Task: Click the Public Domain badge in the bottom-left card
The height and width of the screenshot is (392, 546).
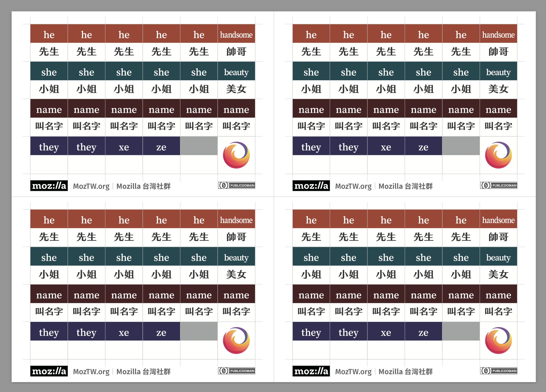Action: tap(237, 371)
